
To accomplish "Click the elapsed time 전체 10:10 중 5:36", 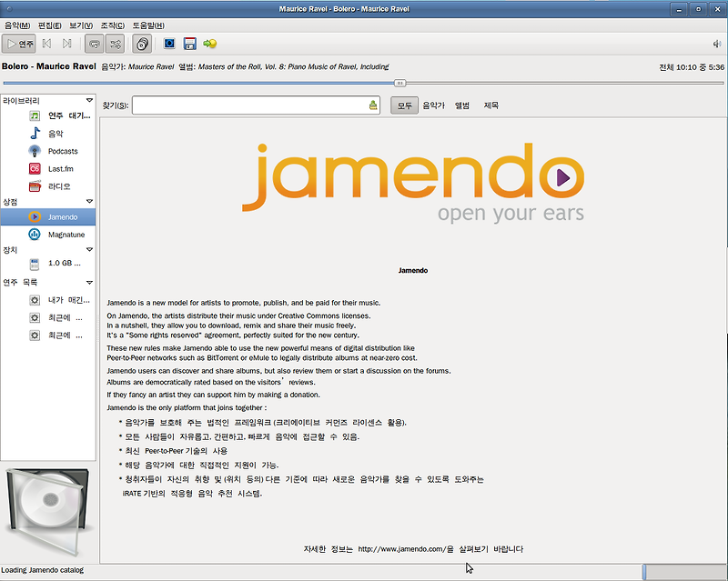I will tap(692, 67).
